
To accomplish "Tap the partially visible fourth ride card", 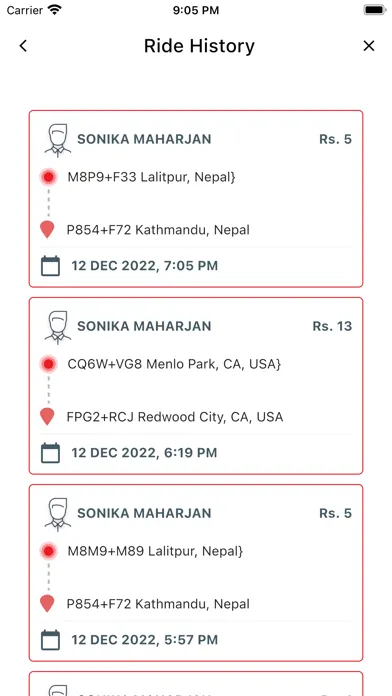I will pos(196,684).
